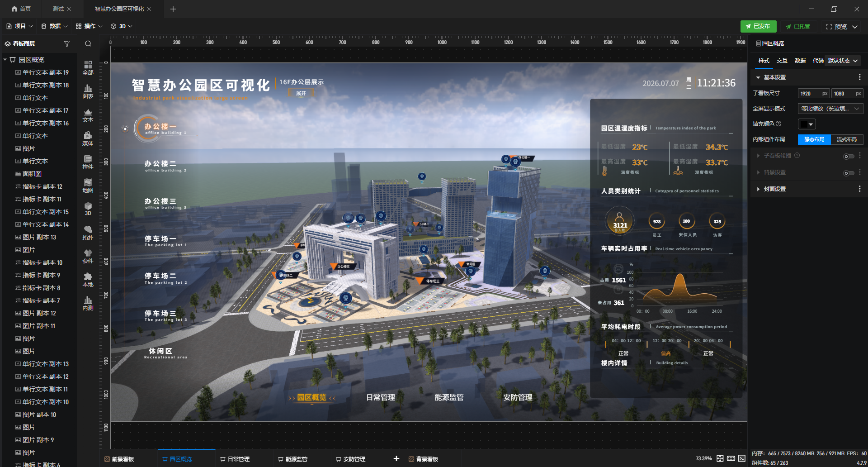Toggle the 子看板轮播 switch
This screenshot has height=467, width=868.
[x=849, y=156]
